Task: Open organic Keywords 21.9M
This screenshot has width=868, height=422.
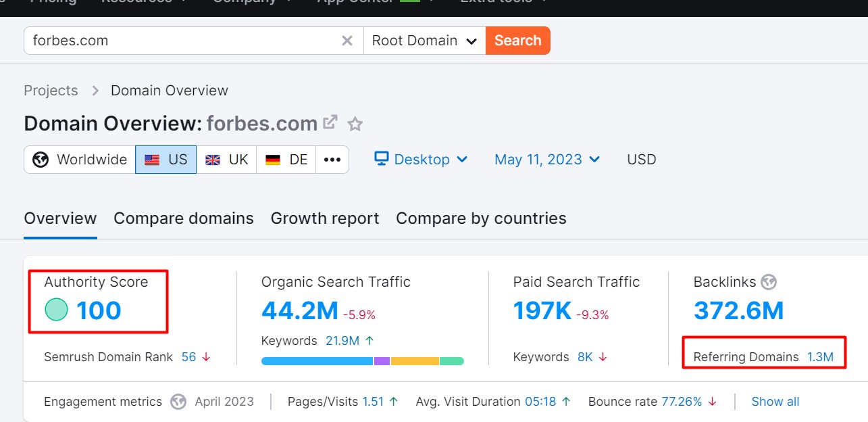Action: (x=342, y=341)
